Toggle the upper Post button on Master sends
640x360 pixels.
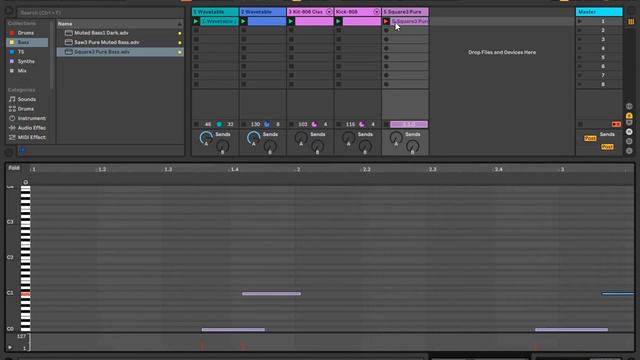click(590, 138)
